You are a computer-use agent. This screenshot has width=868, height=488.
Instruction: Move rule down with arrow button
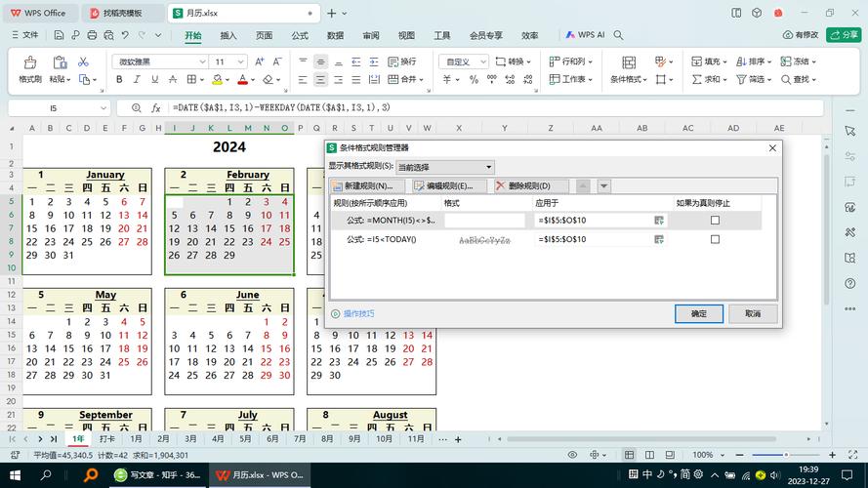pyautogui.click(x=604, y=185)
